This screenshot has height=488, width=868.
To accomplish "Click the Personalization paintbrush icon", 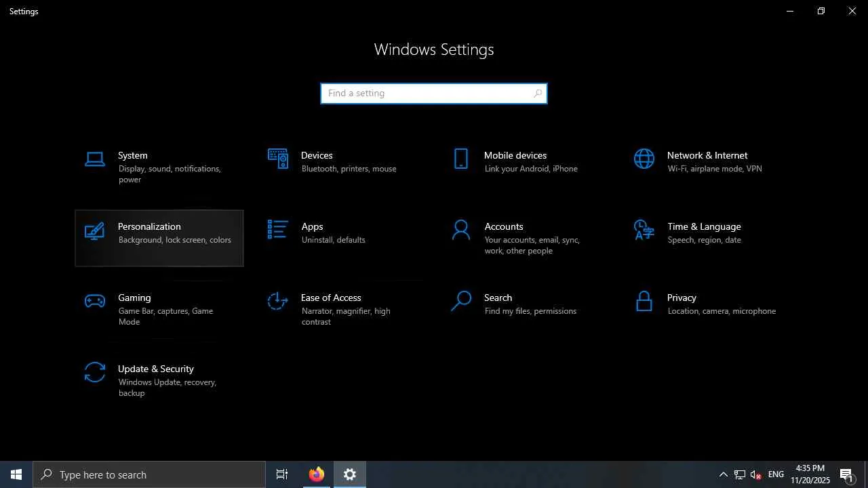I will click(95, 231).
